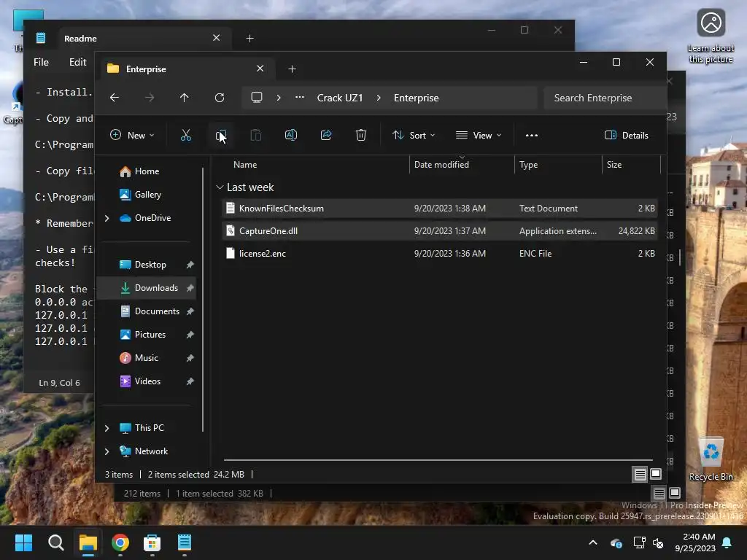747x560 pixels.
Task: Add a new File Explorer tab
Action: click(292, 69)
